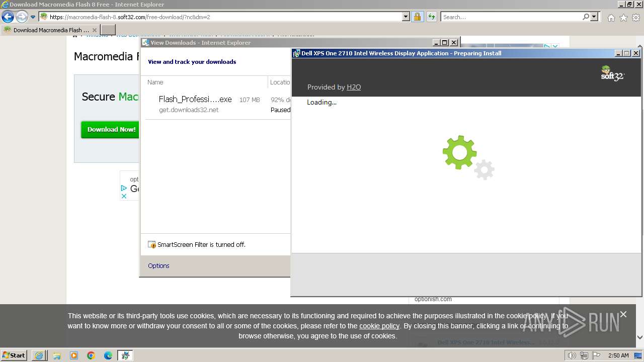
Task: Click the network tray icon
Action: coord(584,355)
